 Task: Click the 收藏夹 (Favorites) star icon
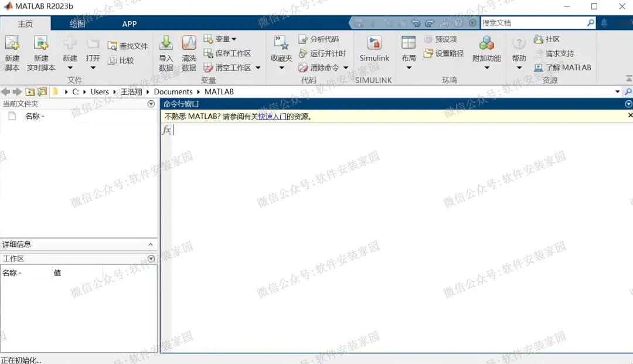point(281,43)
